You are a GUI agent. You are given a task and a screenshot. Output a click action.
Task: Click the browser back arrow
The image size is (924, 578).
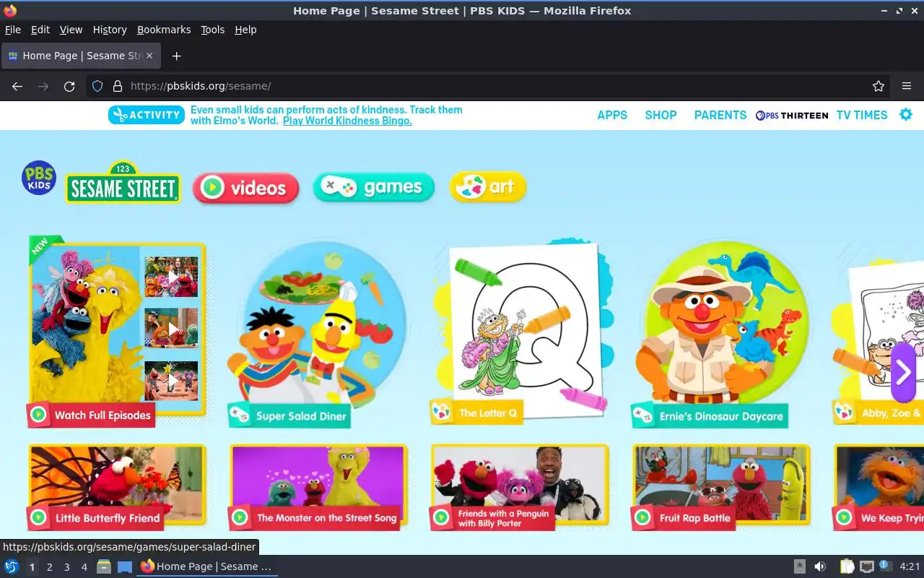click(x=17, y=86)
